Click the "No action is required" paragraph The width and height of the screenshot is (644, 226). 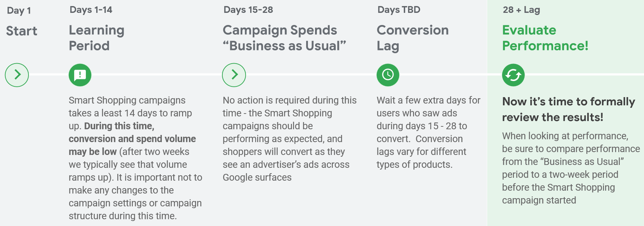tap(289, 139)
